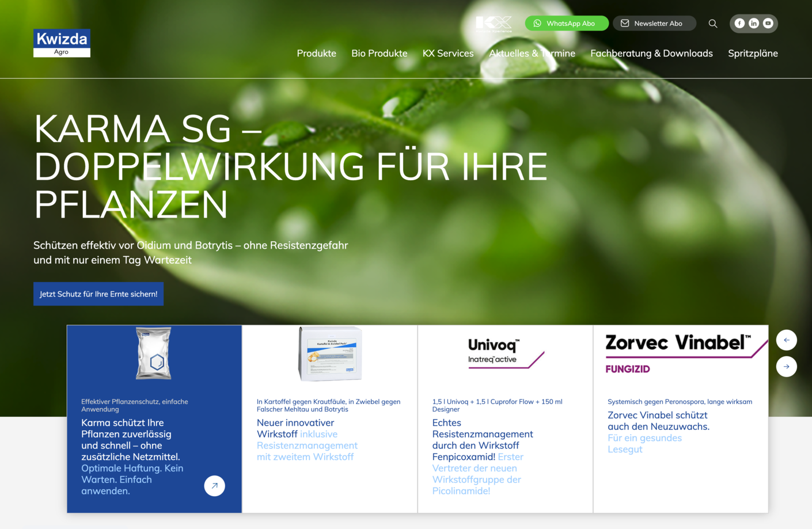Screen dimensions: 812x529
Task: Open 'Neuer innovativer Wirkstoff' card link
Action: coord(307,440)
